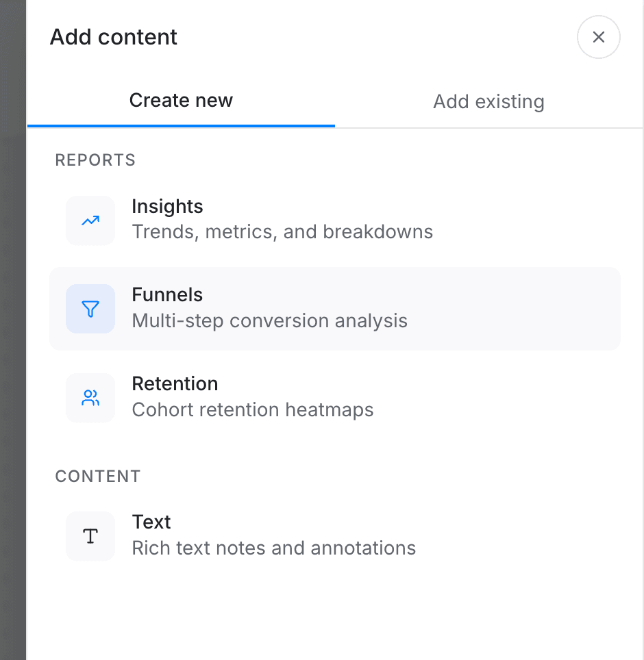Click the Insights trend-line icon
The image size is (644, 660).
90,220
